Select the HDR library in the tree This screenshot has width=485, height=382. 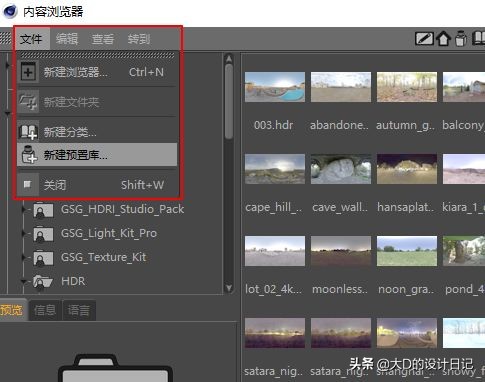73,281
